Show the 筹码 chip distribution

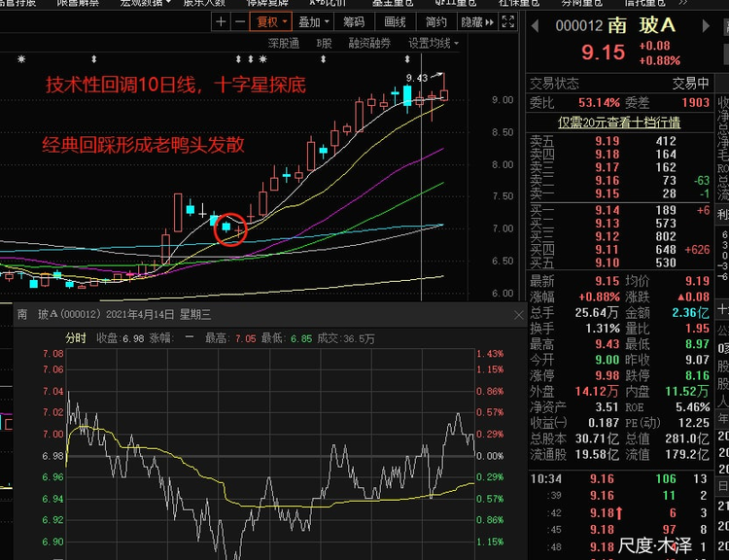tap(354, 21)
